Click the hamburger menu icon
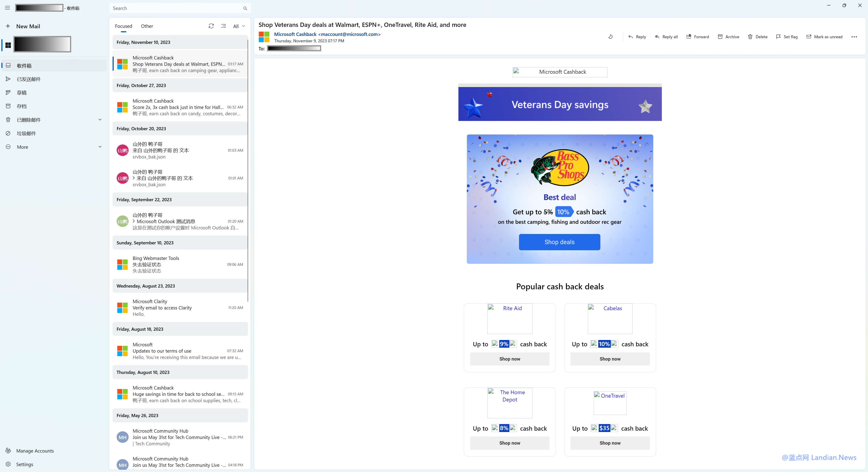This screenshot has width=868, height=472. [7, 8]
